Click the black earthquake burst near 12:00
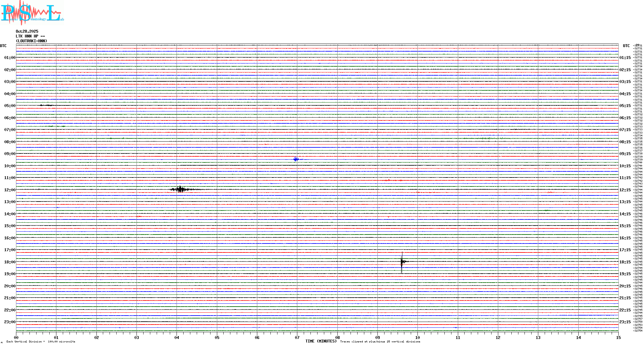 [x=180, y=189]
